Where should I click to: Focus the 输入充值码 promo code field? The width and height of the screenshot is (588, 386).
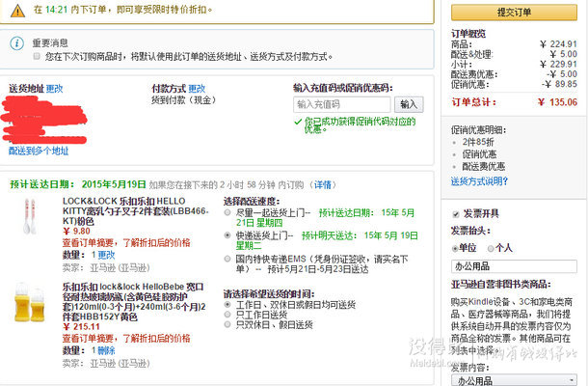[x=342, y=104]
